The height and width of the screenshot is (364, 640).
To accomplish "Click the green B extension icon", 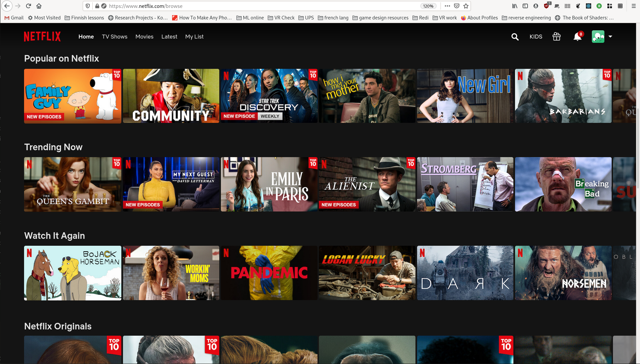I will point(599,6).
